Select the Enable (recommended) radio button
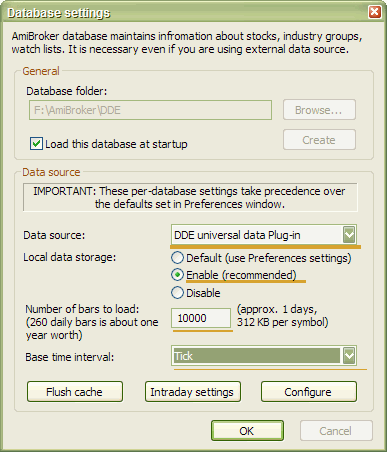The width and height of the screenshot is (387, 452). (177, 275)
